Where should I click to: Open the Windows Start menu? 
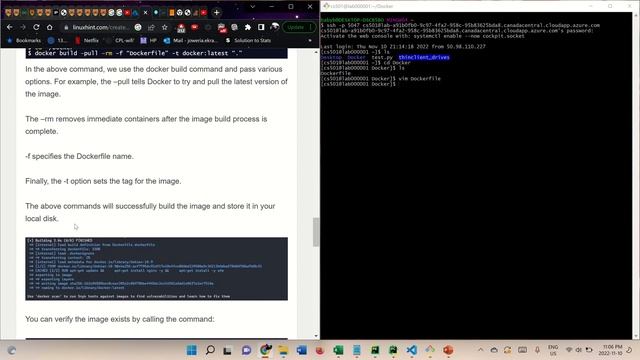(191, 350)
